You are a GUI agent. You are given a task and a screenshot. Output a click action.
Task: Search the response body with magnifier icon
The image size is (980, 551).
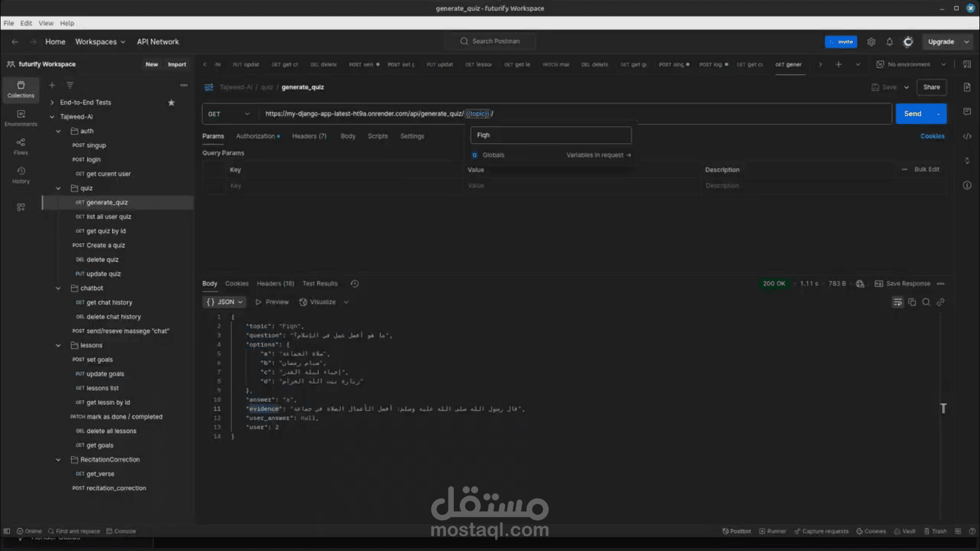click(926, 303)
